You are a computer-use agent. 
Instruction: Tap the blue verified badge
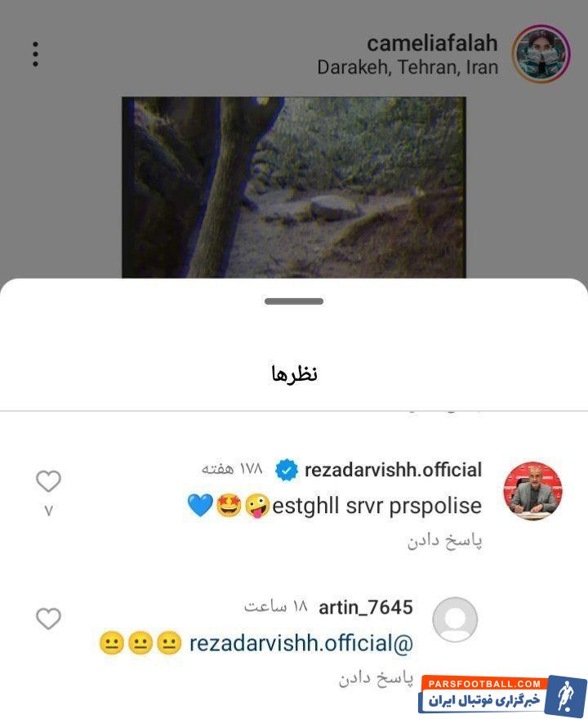click(287, 471)
